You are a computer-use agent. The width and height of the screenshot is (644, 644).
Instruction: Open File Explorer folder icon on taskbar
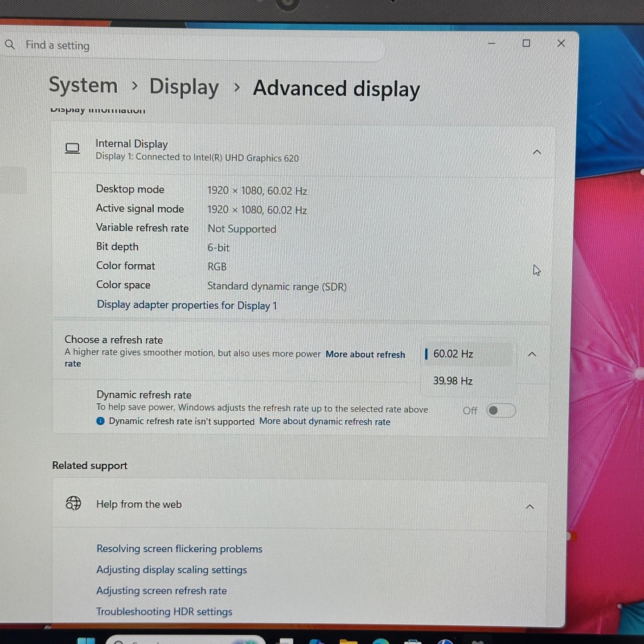[348, 641]
